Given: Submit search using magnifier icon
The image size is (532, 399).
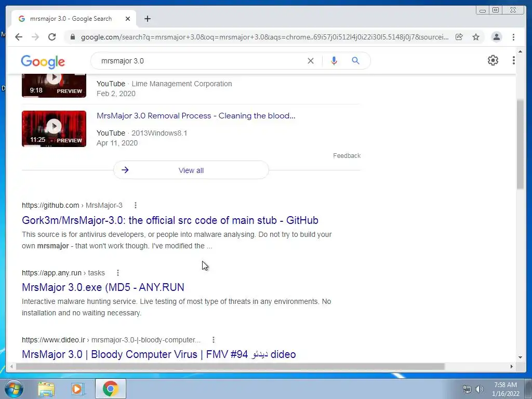Looking at the screenshot, I should tap(355, 61).
